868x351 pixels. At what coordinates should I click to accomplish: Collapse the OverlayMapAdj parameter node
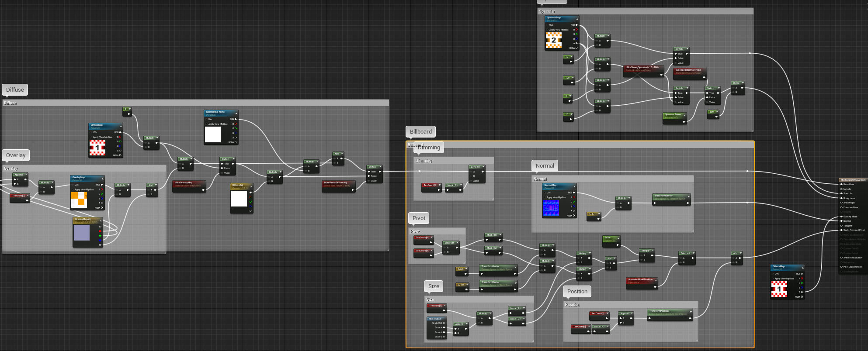[101, 221]
